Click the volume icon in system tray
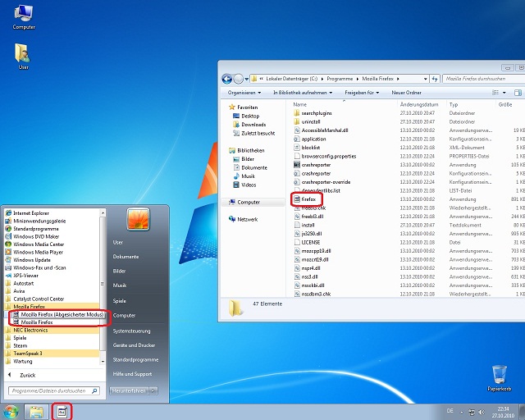This screenshot has height=420, width=525. [482, 412]
